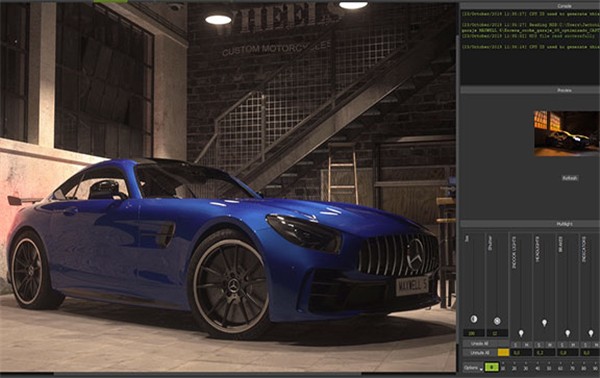The image size is (600, 378).
Task: Click the Unmute All button
Action: point(480,353)
